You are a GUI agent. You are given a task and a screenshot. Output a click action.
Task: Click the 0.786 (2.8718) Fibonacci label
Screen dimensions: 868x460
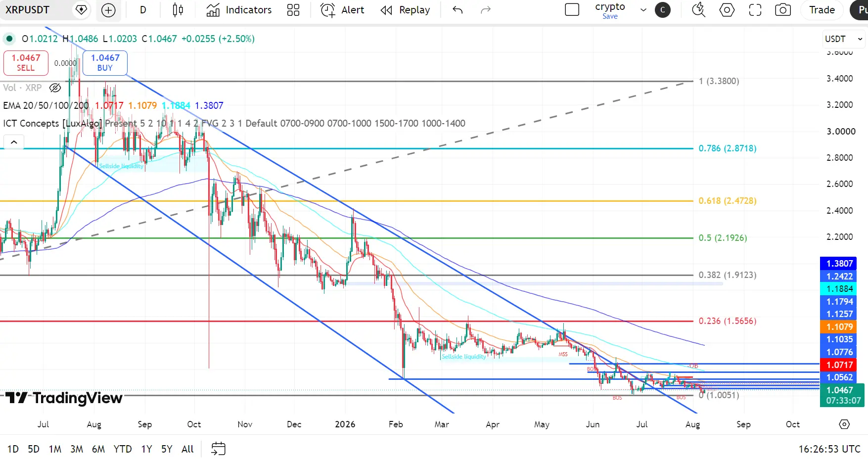pos(728,148)
